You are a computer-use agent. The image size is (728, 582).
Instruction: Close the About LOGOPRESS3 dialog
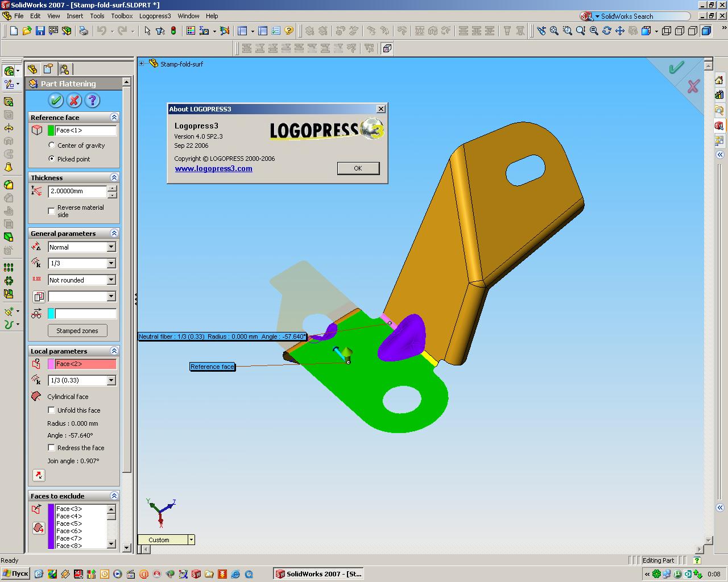(x=381, y=109)
